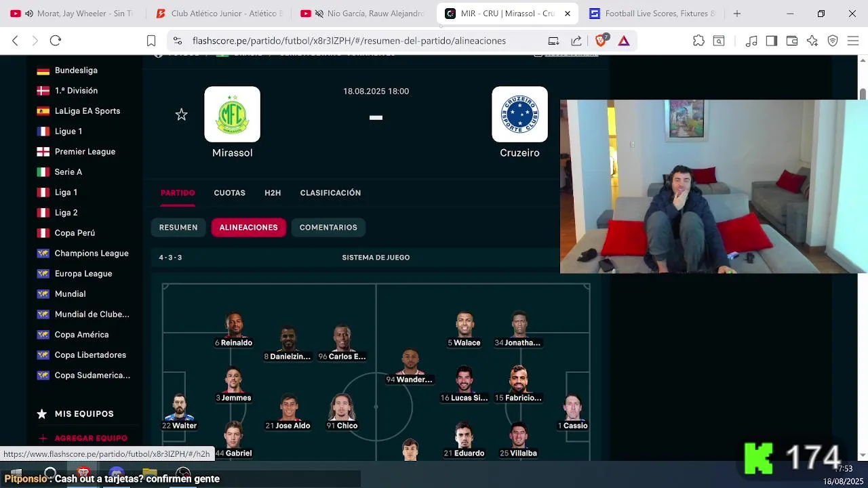Switch to the Football Live Scores tab
The height and width of the screenshot is (488, 868).
pyautogui.click(x=652, y=14)
